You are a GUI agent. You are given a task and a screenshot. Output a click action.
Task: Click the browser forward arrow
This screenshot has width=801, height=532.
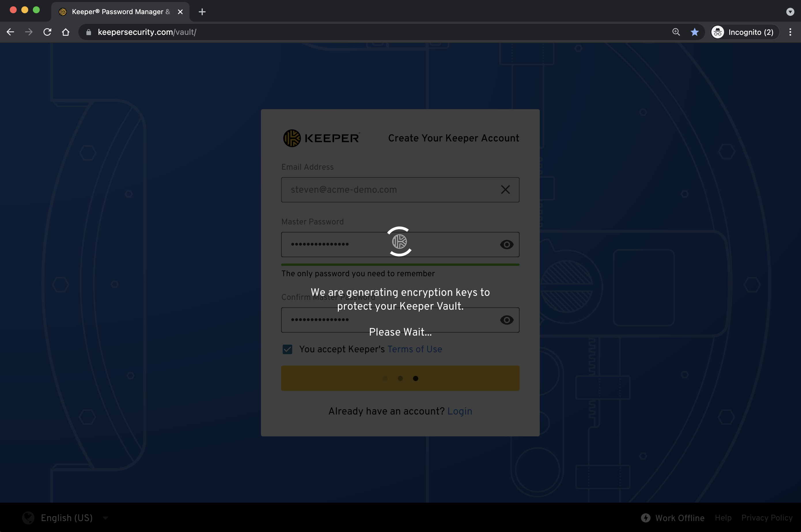pos(29,32)
